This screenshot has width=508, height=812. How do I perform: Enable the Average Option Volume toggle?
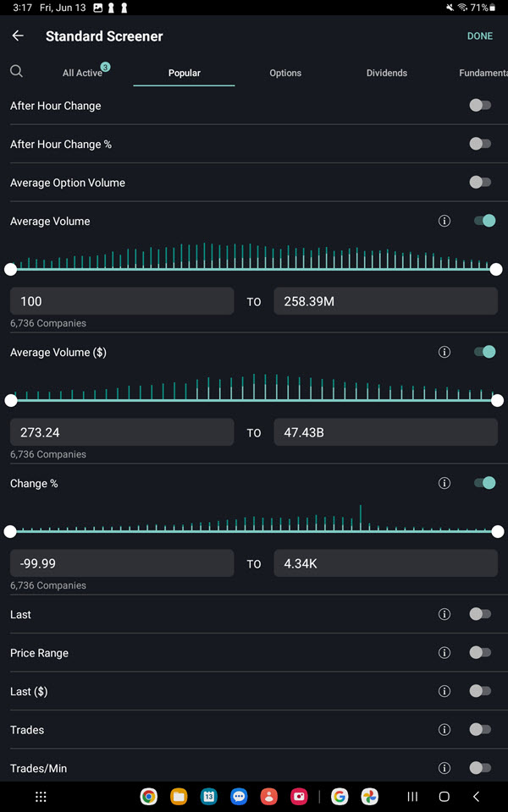[481, 183]
